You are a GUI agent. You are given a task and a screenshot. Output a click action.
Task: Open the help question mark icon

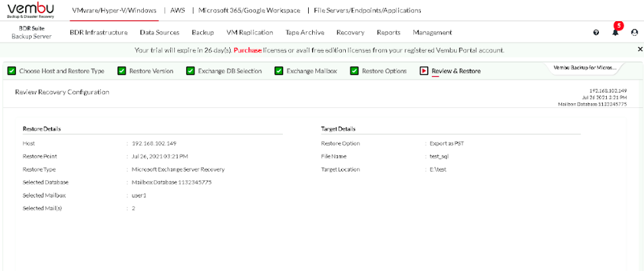pyautogui.click(x=596, y=32)
